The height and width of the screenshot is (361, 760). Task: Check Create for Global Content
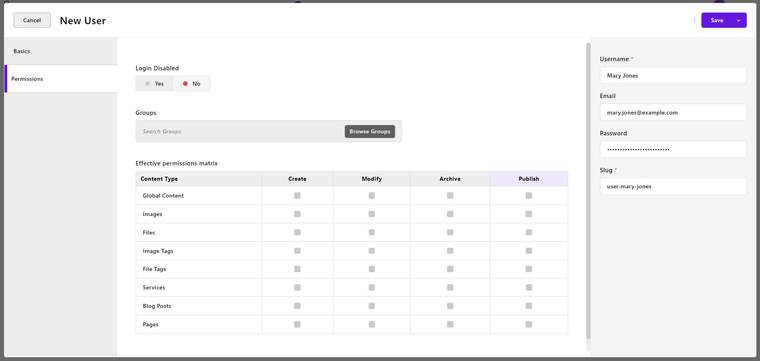[297, 195]
